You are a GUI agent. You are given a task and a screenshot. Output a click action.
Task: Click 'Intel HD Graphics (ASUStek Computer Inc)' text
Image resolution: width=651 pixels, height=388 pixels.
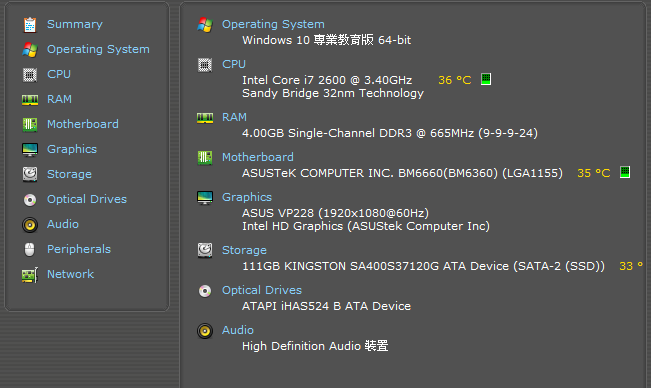[366, 226]
